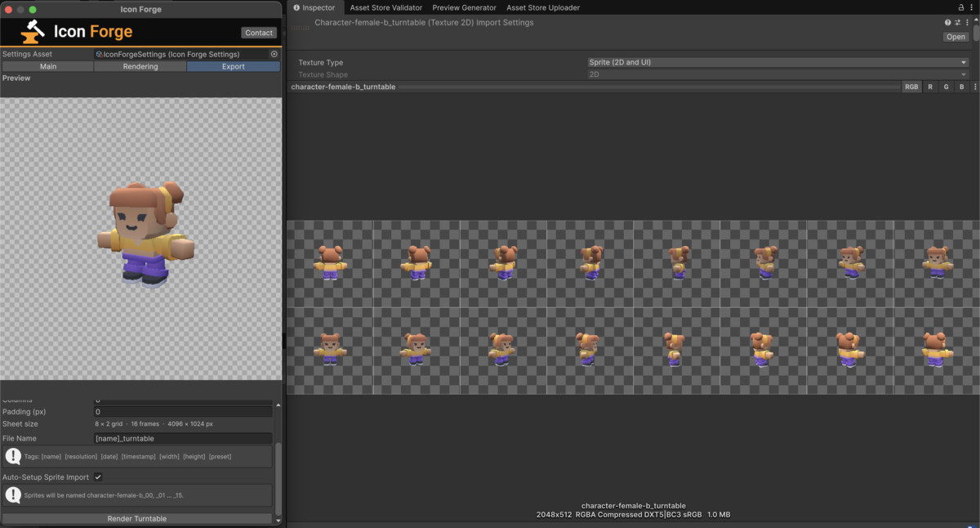Click the 'Settings Asset' label

coord(27,54)
